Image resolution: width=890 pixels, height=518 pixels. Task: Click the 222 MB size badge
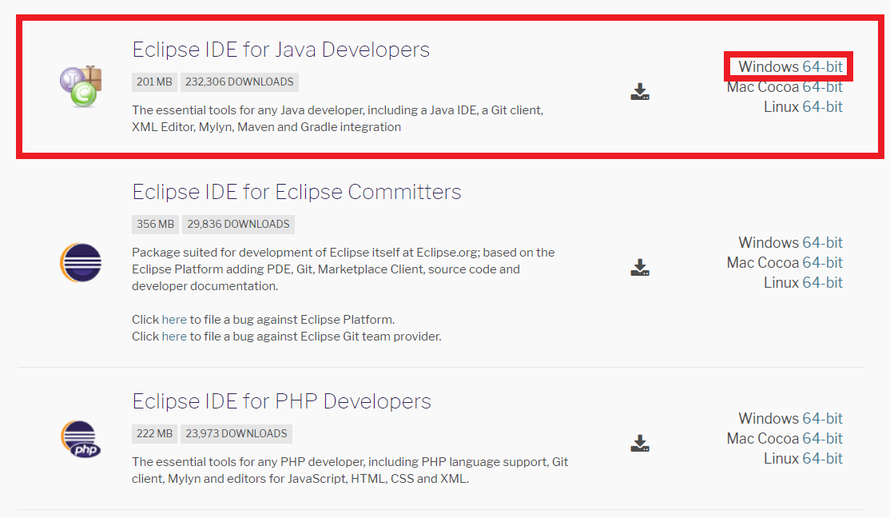point(154,433)
